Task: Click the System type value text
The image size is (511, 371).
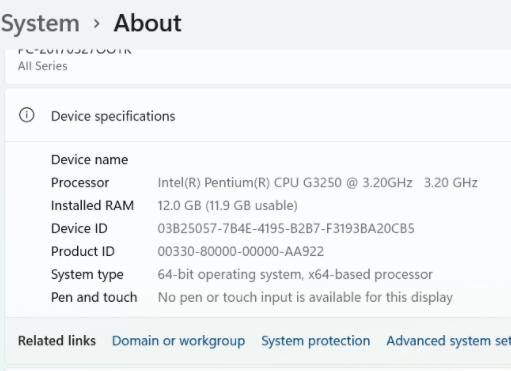Action: [x=295, y=274]
